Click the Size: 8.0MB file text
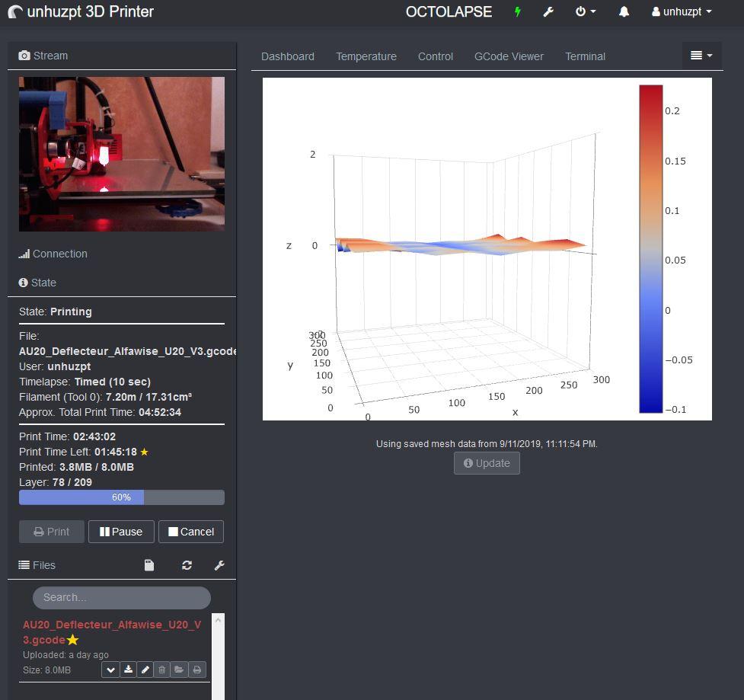Viewport: 744px width, 700px height. (x=46, y=670)
